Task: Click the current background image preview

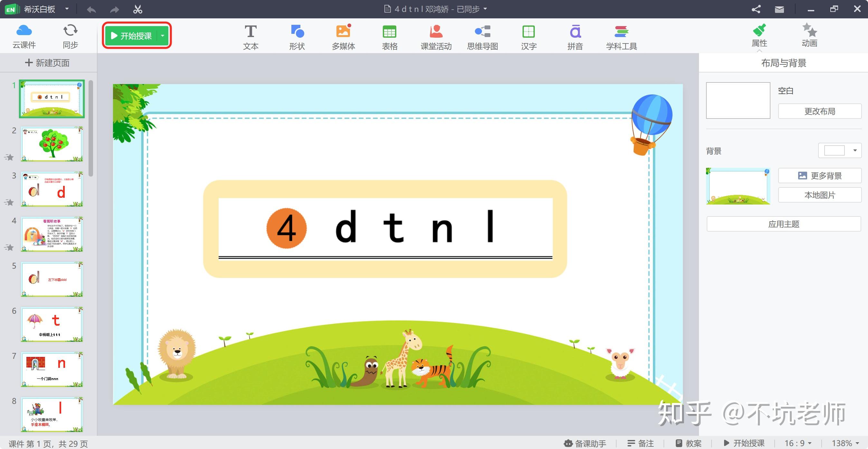Action: tap(738, 186)
